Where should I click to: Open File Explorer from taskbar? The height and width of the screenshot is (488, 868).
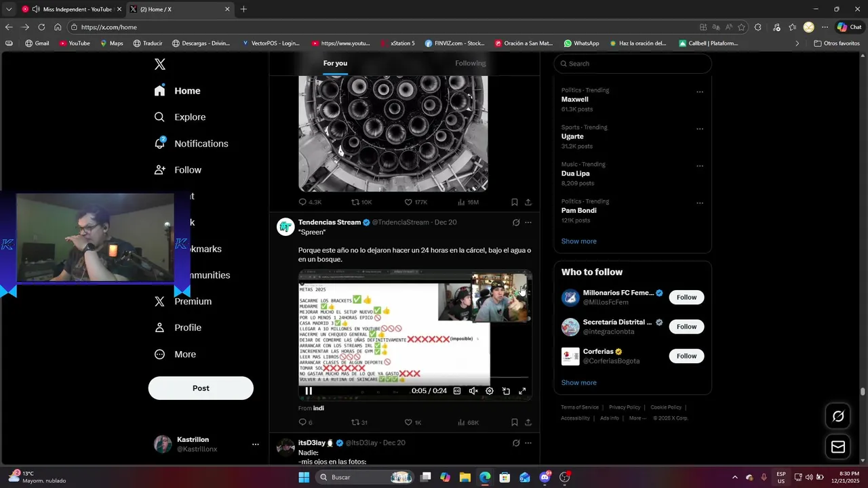pos(465,477)
